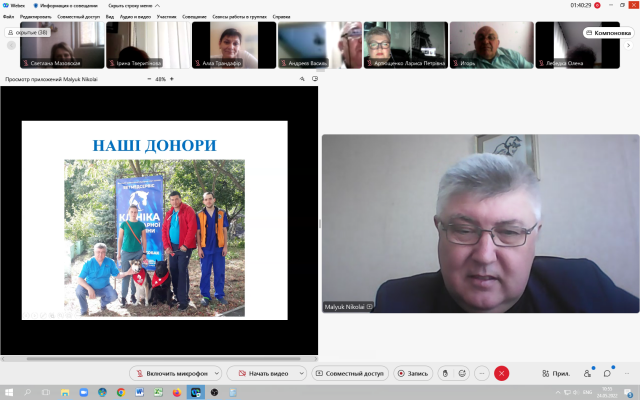Show hidden participants (38) button
Screen dimensions: 640x400
(x=27, y=32)
